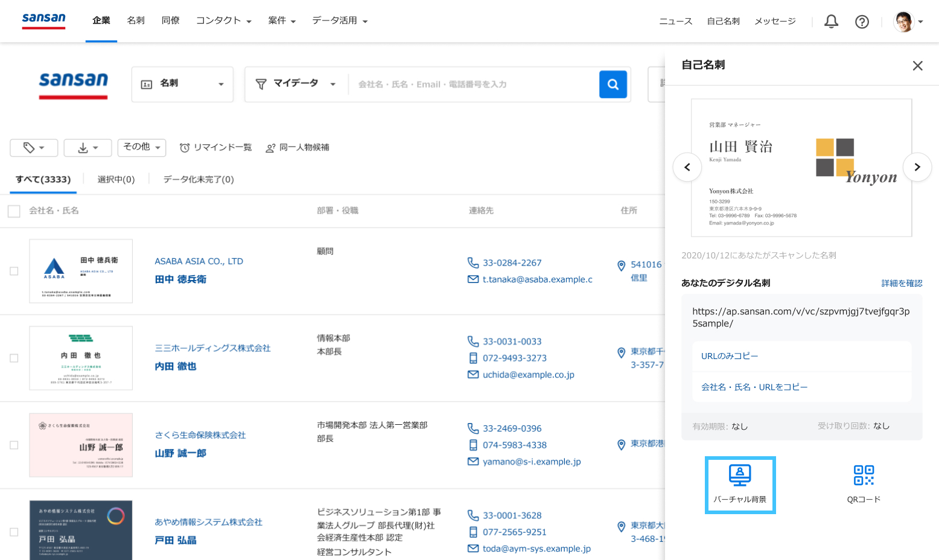The height and width of the screenshot is (560, 939).
Task: Expand the データ活用 menu
Action: pyautogui.click(x=340, y=21)
